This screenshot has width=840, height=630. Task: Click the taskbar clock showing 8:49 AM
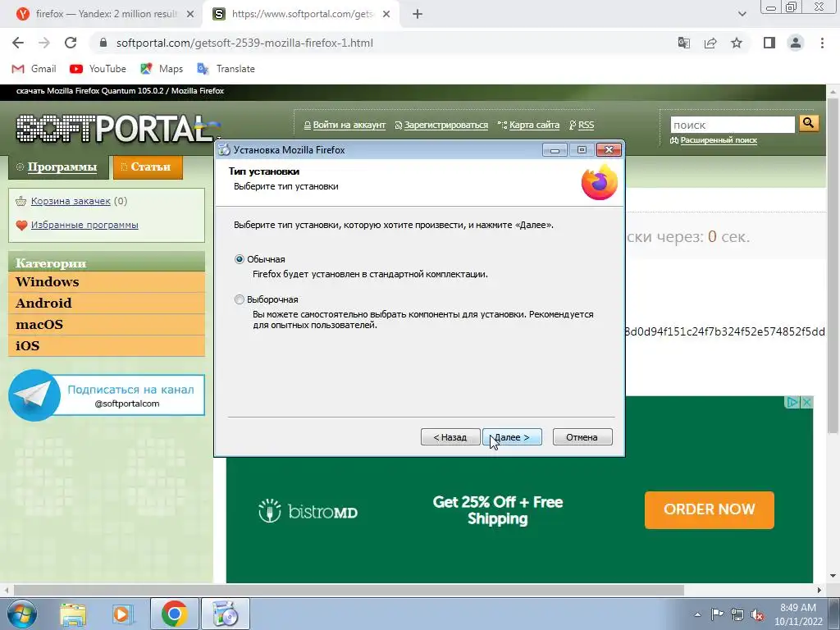[798, 614]
